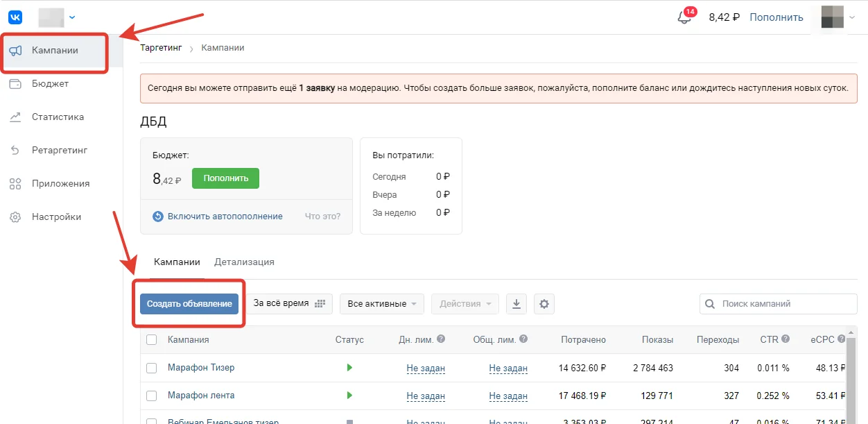Expand the user avatar menu
The image size is (868, 424).
click(x=837, y=17)
